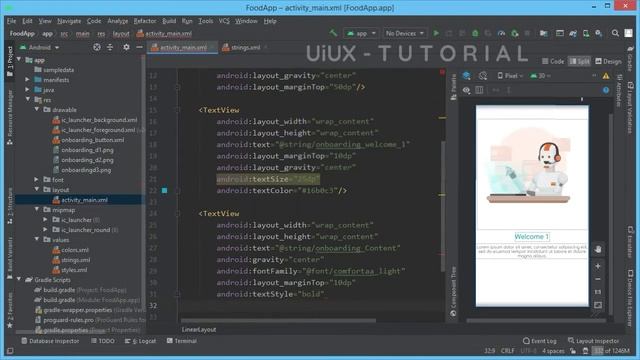640x360 pixels.
Task: Open the API 30 version dropdown
Action: [x=540, y=76]
